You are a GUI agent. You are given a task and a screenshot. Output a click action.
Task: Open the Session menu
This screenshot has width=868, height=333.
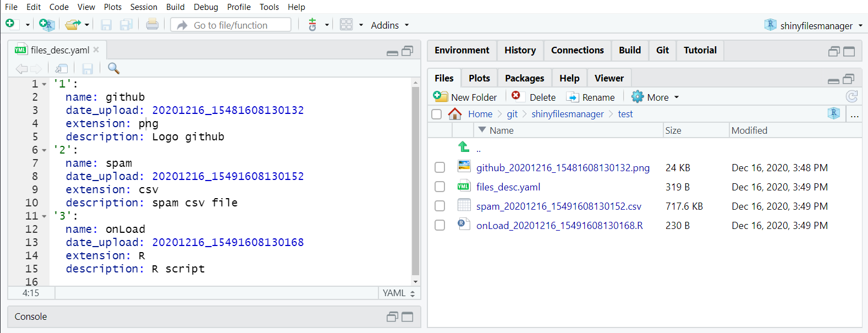point(144,7)
